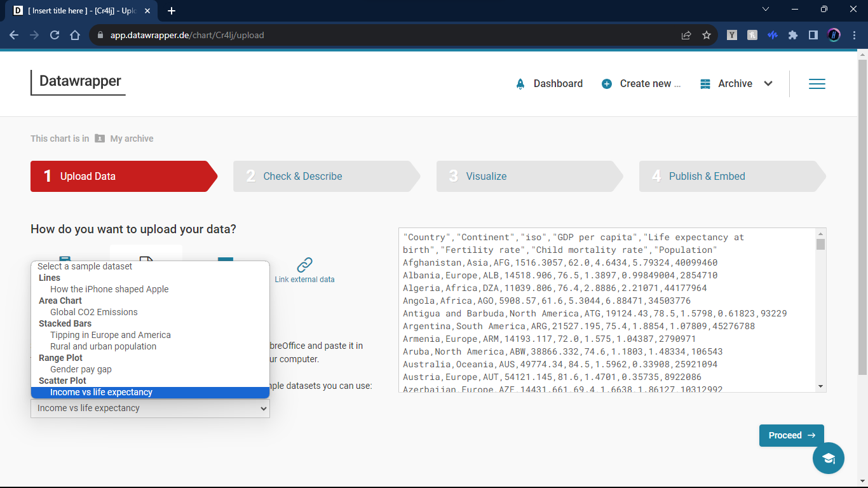The width and height of the screenshot is (868, 488).
Task: Select the Gender pay gap sample dataset
Action: (x=81, y=369)
